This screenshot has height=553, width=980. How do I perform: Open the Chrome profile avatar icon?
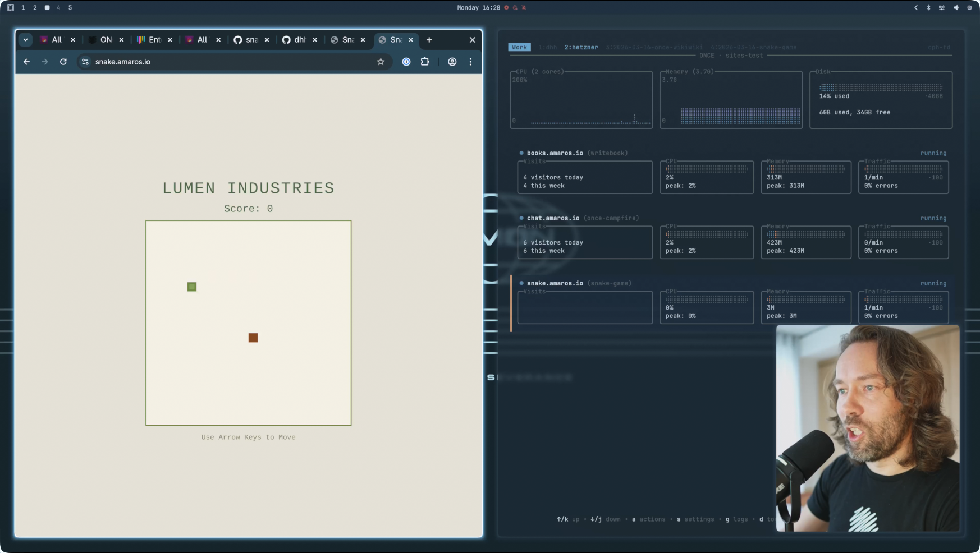pyautogui.click(x=452, y=62)
